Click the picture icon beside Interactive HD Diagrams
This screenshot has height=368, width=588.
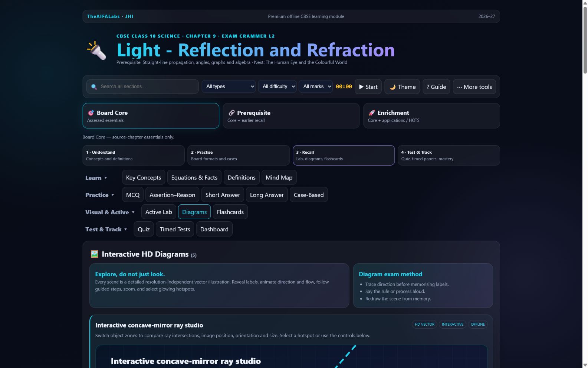coord(95,254)
